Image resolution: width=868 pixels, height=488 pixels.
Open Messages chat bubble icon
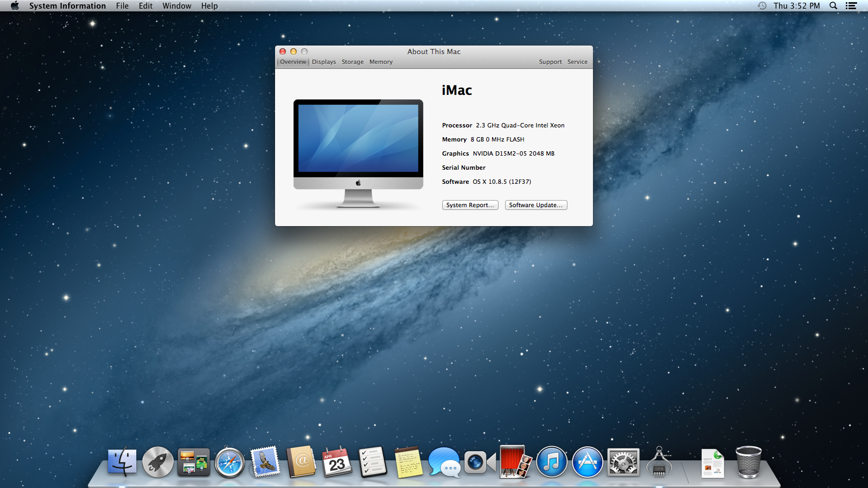point(444,463)
